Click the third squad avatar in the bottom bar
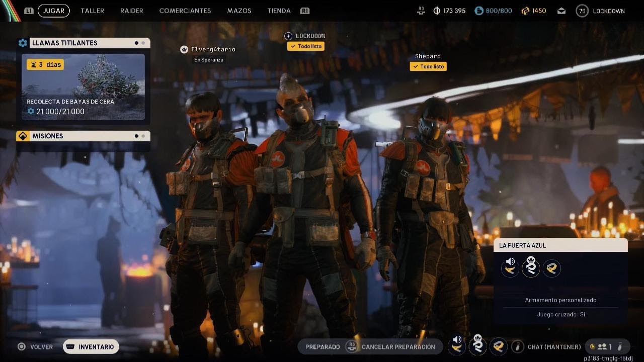 (x=498, y=346)
